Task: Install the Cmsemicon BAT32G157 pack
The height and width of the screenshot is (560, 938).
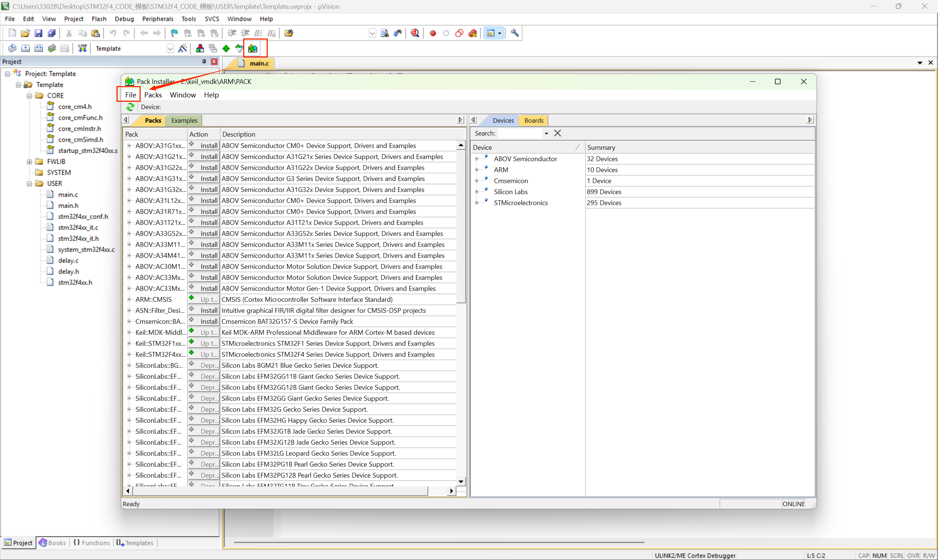Action: click(x=204, y=322)
